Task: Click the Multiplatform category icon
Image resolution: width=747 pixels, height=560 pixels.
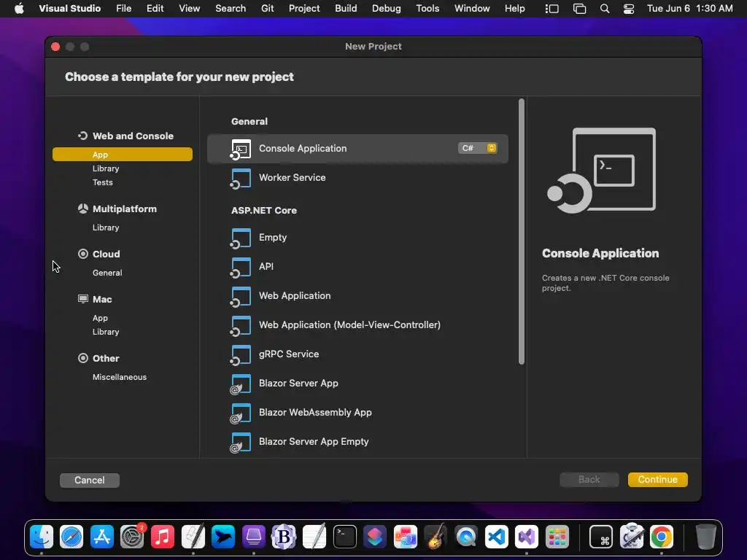Action: click(83, 209)
